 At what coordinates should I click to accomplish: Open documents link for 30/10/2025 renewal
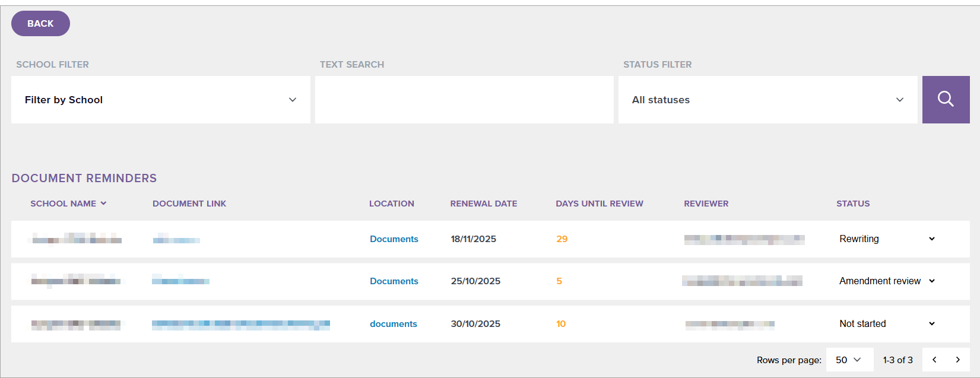pyautogui.click(x=394, y=324)
